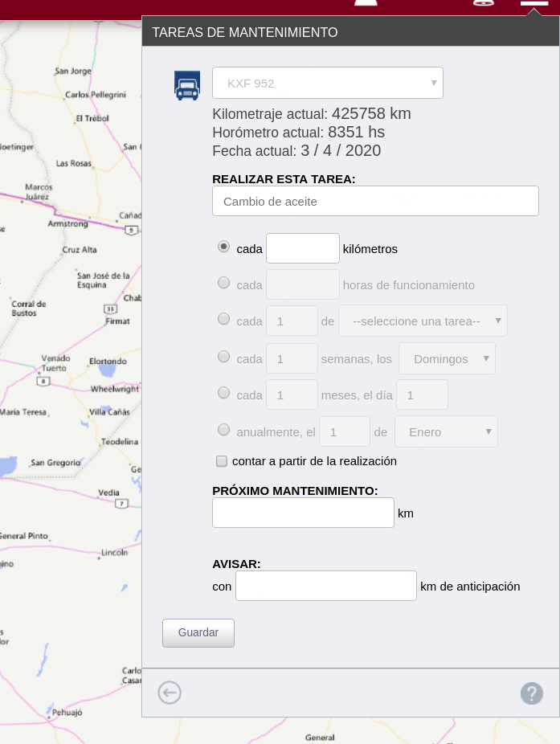Click Route 9 shield near Armstrong on map
Image resolution: width=560 pixels, height=744 pixels.
click(131, 230)
